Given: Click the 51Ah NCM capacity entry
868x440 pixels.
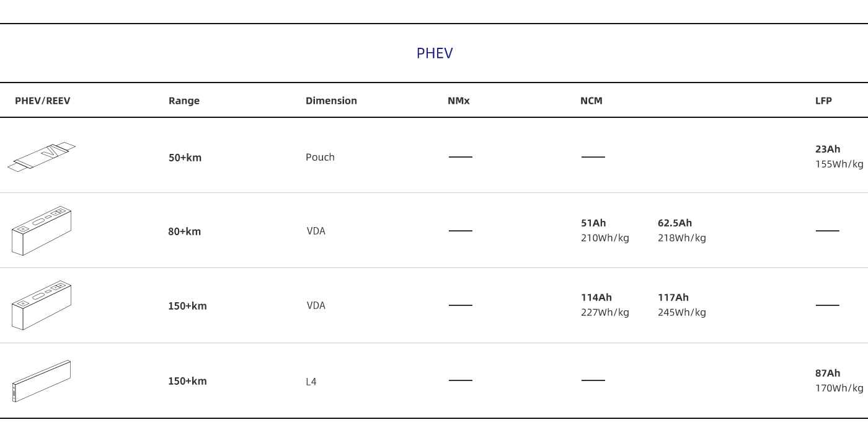Looking at the screenshot, I should tap(593, 223).
